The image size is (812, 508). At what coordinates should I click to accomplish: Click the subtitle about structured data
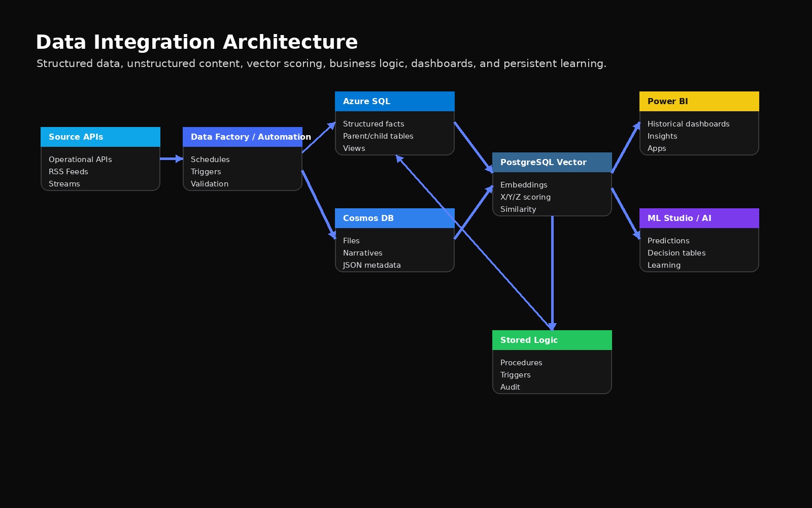(x=321, y=63)
